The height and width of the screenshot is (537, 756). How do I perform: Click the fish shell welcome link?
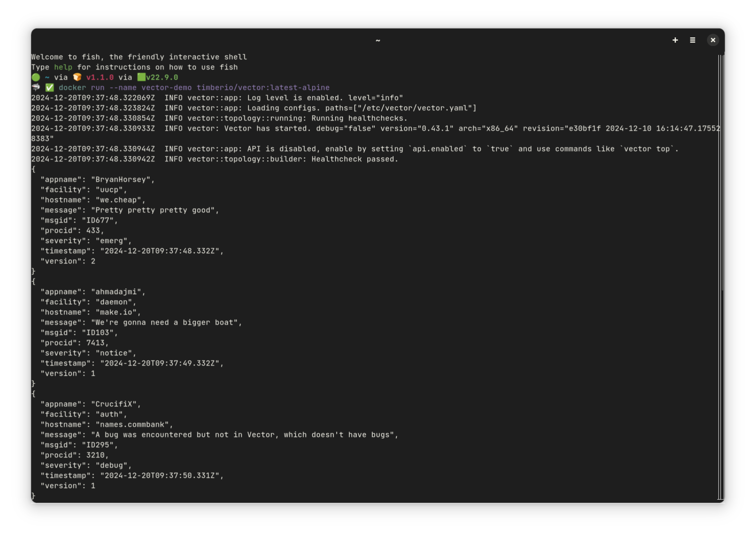click(x=62, y=67)
